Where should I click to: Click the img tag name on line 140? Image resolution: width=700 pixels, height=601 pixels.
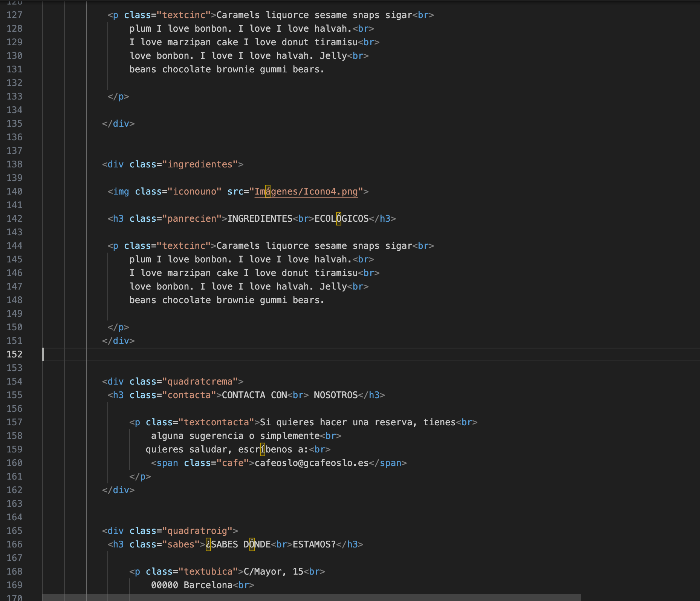tap(121, 192)
